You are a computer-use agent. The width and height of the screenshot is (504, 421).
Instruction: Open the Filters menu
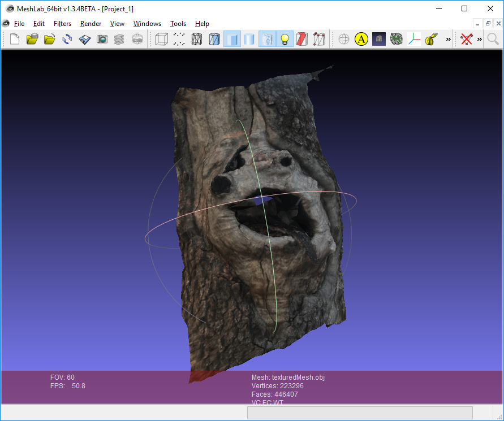click(x=62, y=24)
